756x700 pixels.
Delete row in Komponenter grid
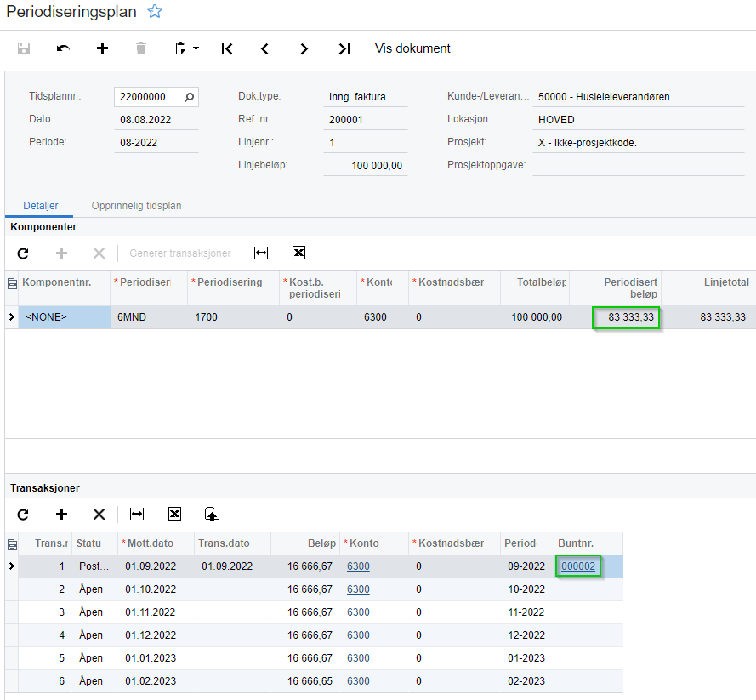pos(99,253)
